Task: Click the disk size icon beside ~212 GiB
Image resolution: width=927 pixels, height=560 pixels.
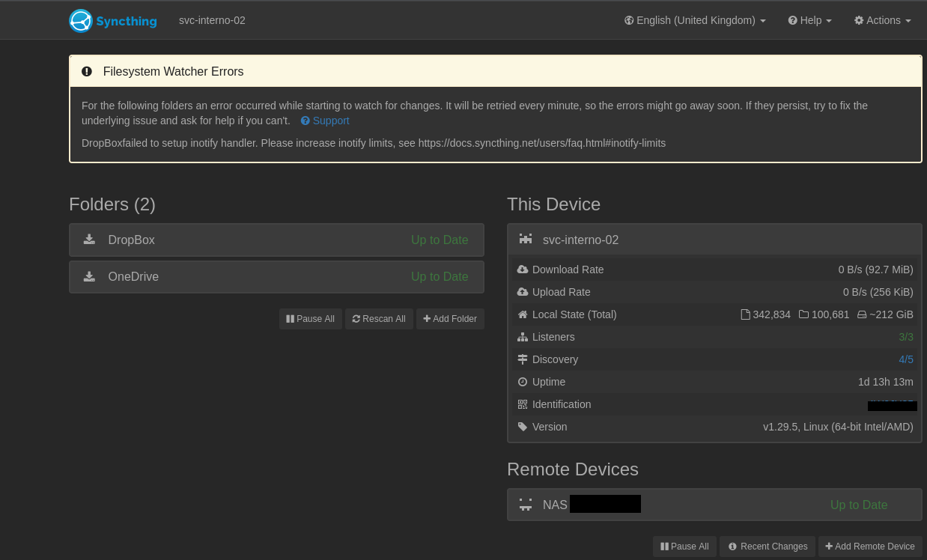Action: [862, 314]
